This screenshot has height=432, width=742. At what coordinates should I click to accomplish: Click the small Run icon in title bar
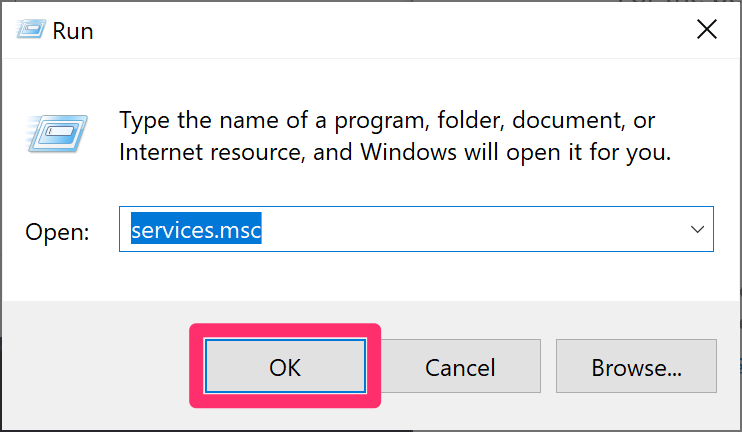click(x=31, y=29)
